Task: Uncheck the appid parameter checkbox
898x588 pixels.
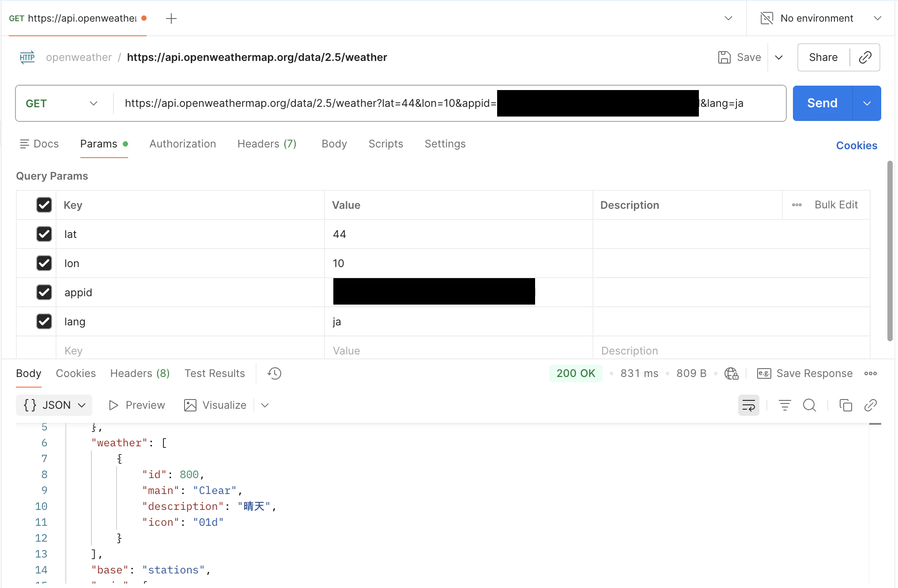Action: coord(44,292)
